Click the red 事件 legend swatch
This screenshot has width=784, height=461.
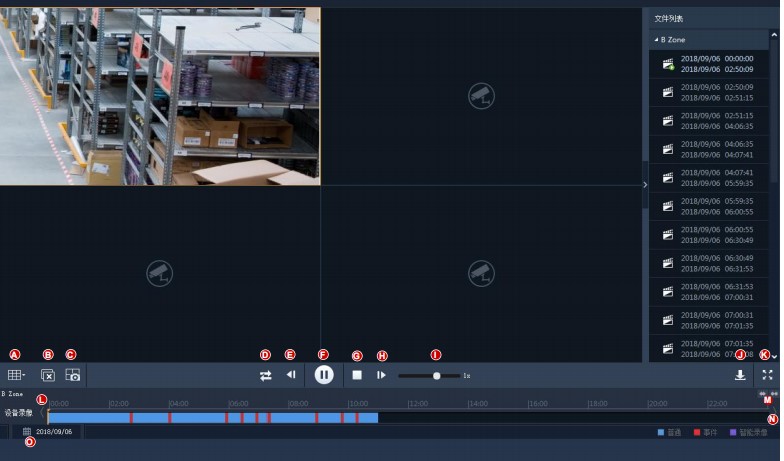(x=697, y=432)
